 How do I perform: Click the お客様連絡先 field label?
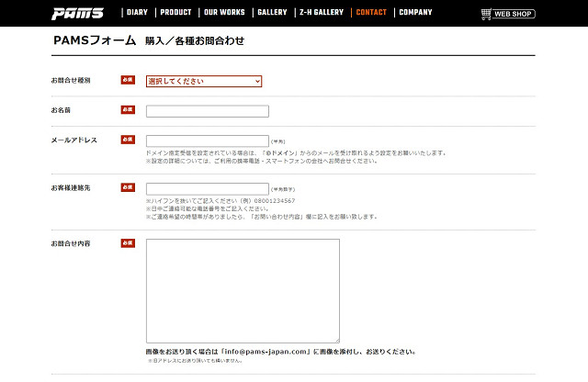coord(70,187)
